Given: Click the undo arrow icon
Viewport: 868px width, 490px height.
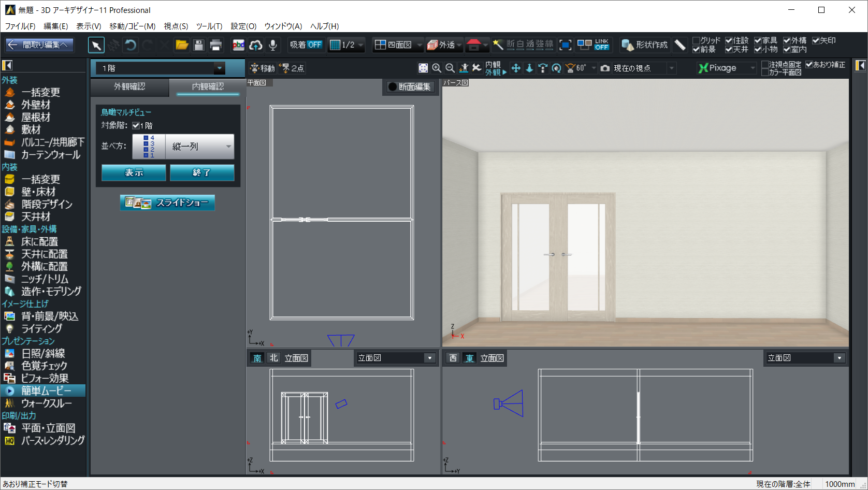Looking at the screenshot, I should coord(131,46).
